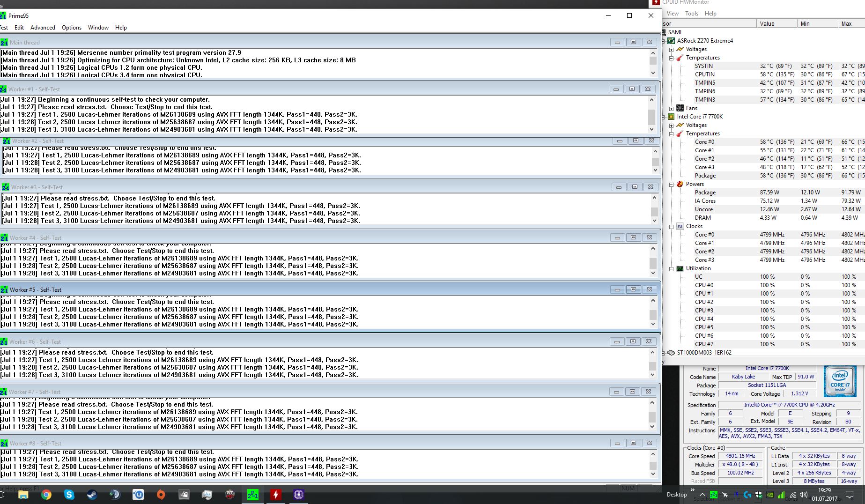Viewport: 865px width, 504px height.
Task: Expand the motherboard Voltages node
Action: coord(671,49)
